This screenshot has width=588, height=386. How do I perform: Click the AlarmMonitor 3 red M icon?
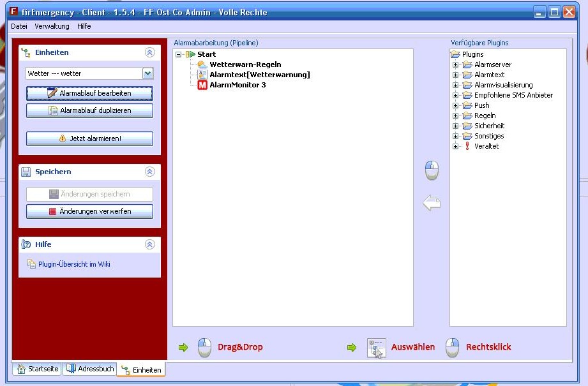(x=202, y=85)
